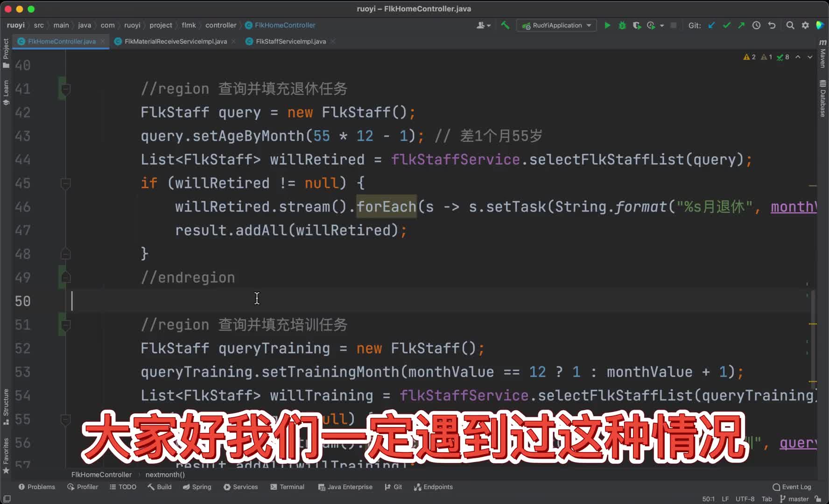Open the TODO tool window
The image size is (829, 504).
123,487
